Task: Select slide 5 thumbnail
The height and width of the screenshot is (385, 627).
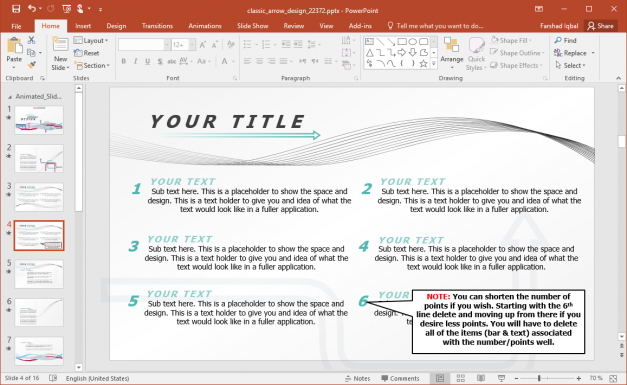Action: (39, 274)
